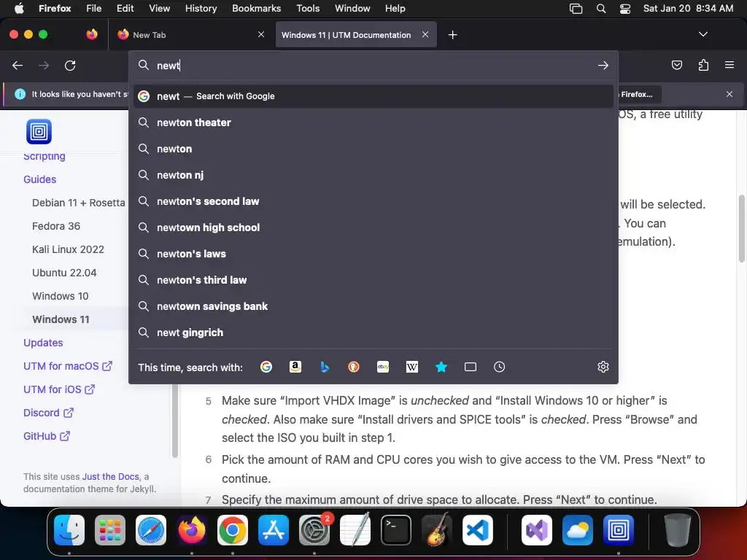Open the History menu
The image size is (747, 560).
point(201,9)
